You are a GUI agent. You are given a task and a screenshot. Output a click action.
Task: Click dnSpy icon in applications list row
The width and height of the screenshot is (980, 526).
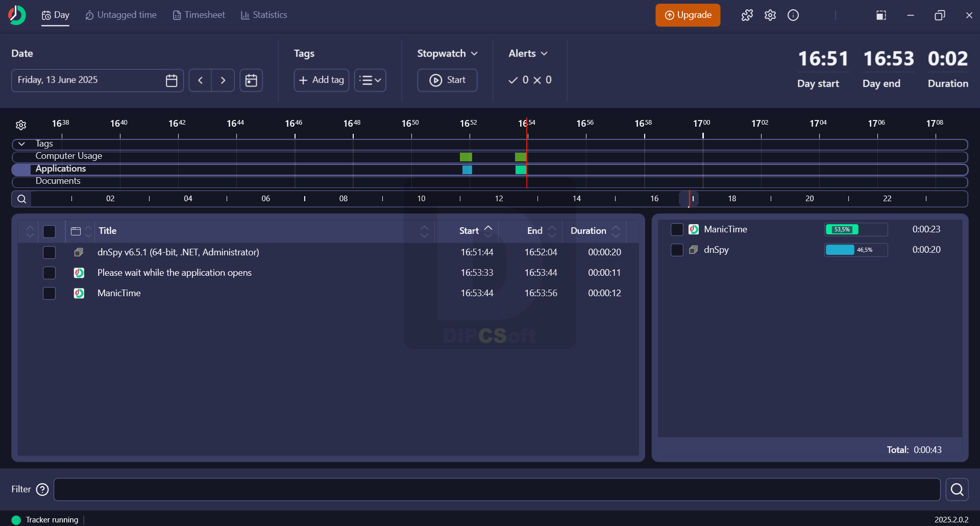point(79,252)
